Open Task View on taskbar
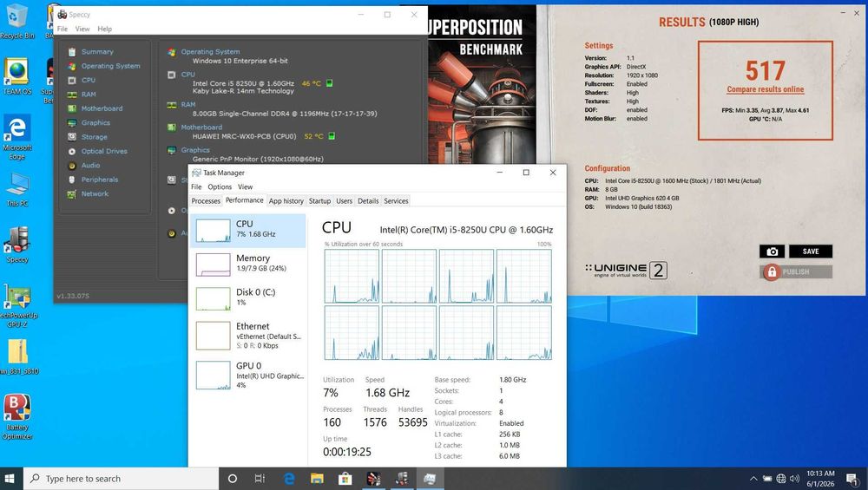This screenshot has height=490, width=868. coord(260,479)
